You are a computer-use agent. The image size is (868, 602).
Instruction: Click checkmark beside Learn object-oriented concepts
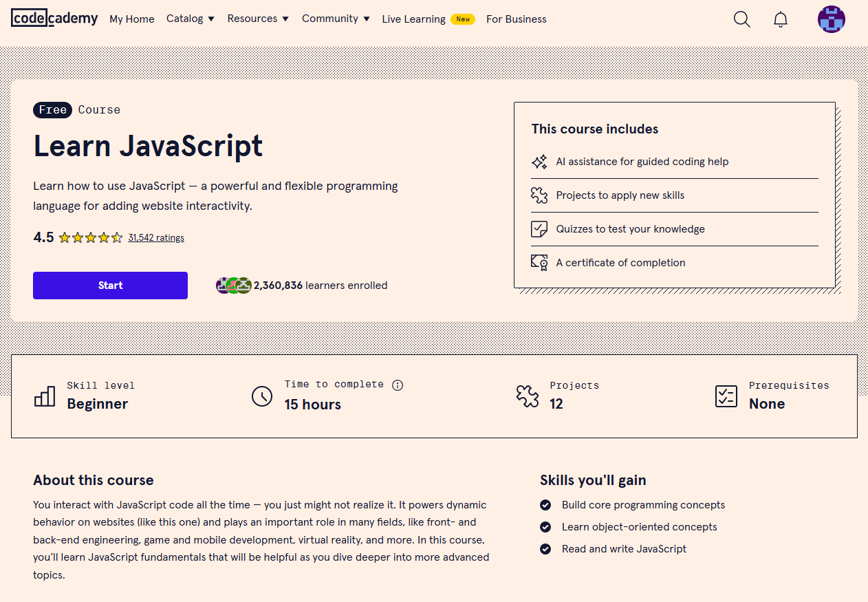coord(545,527)
